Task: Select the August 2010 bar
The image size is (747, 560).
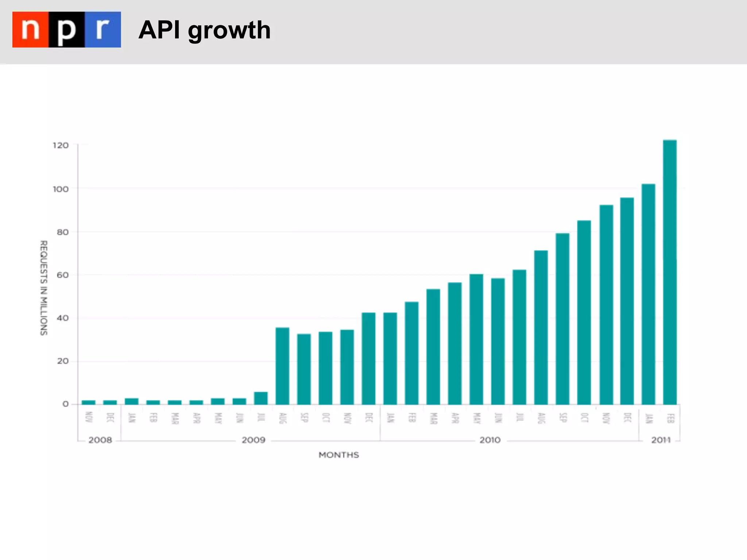Action: (541, 327)
